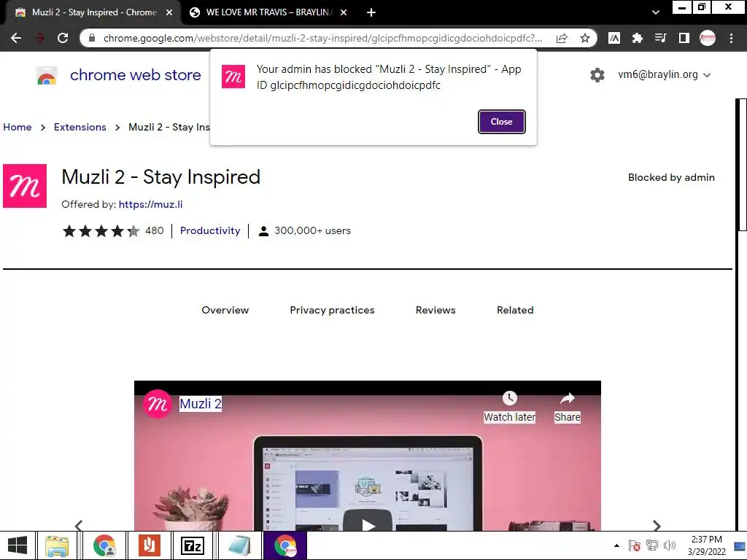Click the extension icon next to the bookmark star
The image size is (747, 560).
pyautogui.click(x=614, y=38)
